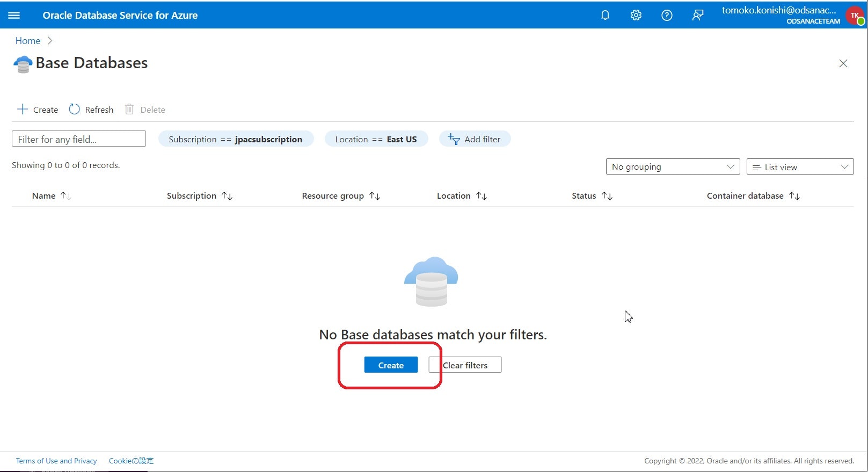Add a new filter
Screen dimensions: 868x472
coord(475,139)
